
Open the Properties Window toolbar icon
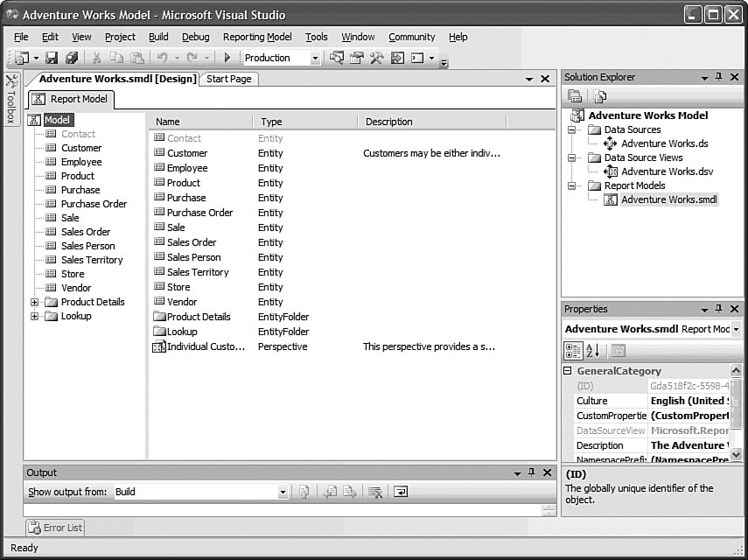(356, 58)
